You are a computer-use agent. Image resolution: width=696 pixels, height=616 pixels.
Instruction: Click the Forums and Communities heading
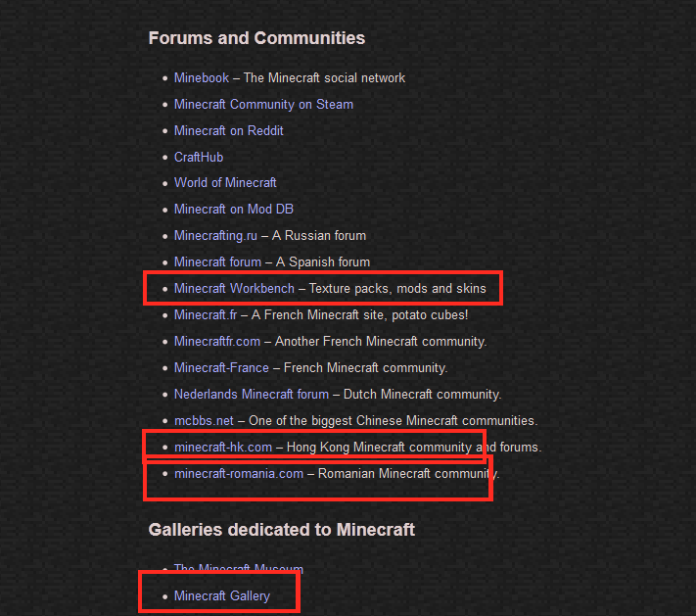256,38
